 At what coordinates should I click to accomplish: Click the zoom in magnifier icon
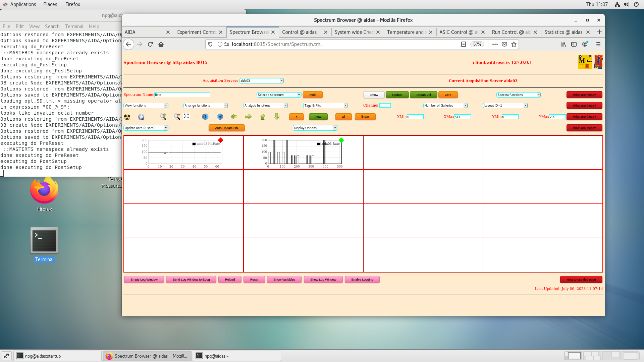[x=163, y=117]
